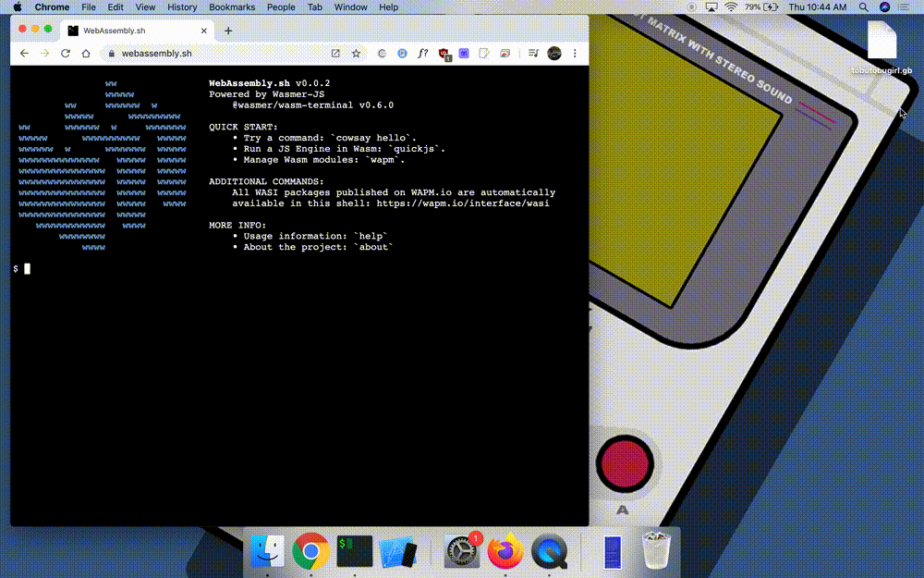Viewport: 924px width, 578px height.
Task: Open the Chrome three-dot menu
Action: [575, 53]
